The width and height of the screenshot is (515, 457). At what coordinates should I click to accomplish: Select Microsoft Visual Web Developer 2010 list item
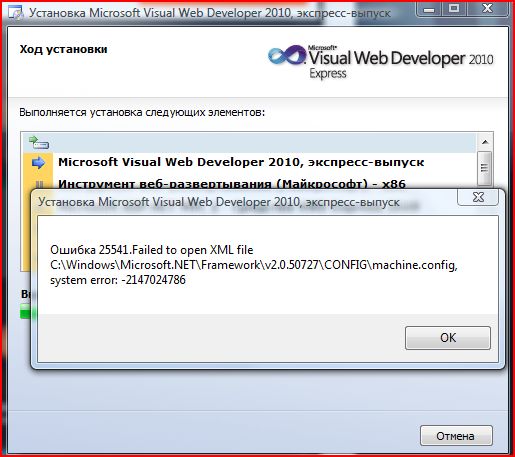250,162
